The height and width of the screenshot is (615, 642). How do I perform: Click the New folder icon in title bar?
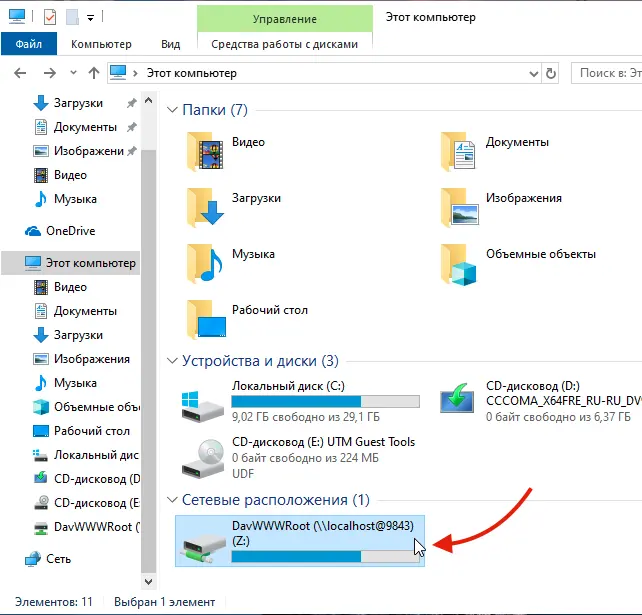(72, 18)
